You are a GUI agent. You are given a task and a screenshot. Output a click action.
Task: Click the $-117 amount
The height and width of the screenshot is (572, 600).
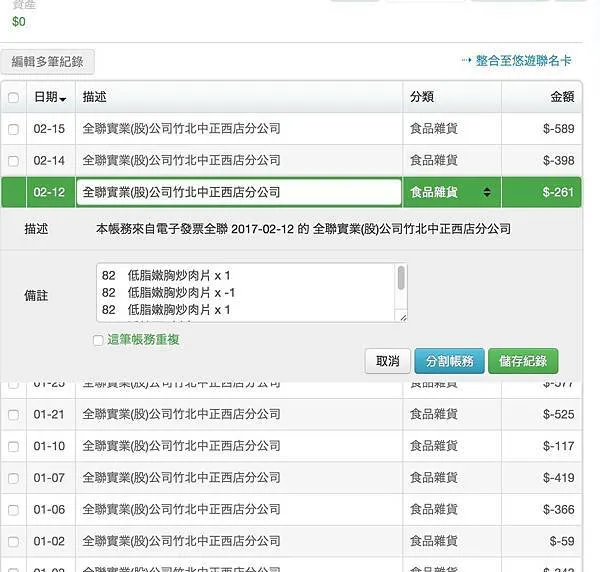[558, 446]
